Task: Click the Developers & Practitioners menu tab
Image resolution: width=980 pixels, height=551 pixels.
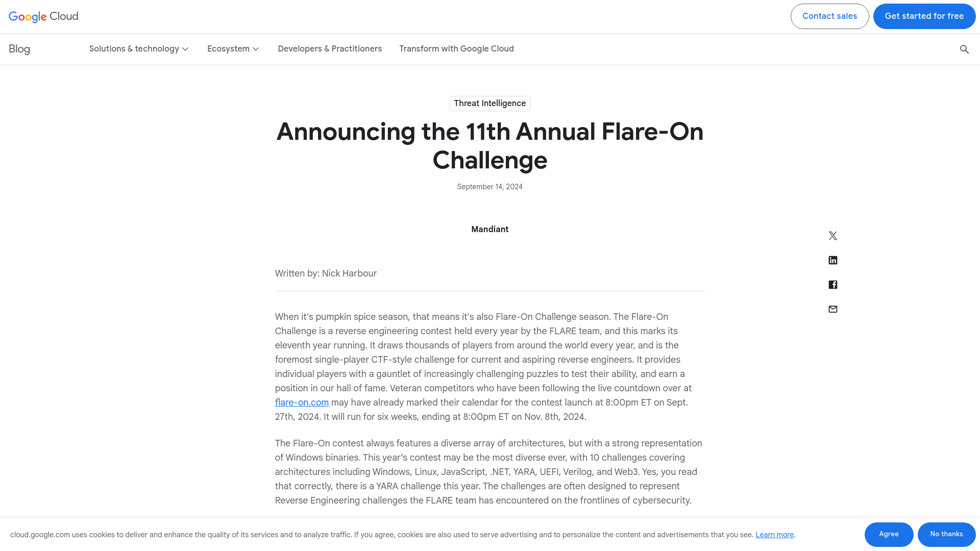Action: 330,48
